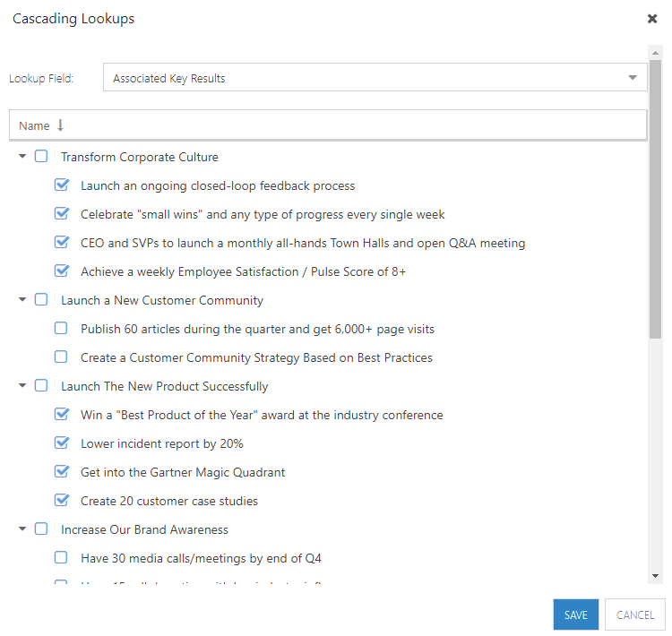Click Achieve a weekly Employee Satisfaction text
This screenshot has width=672, height=636.
(x=243, y=271)
